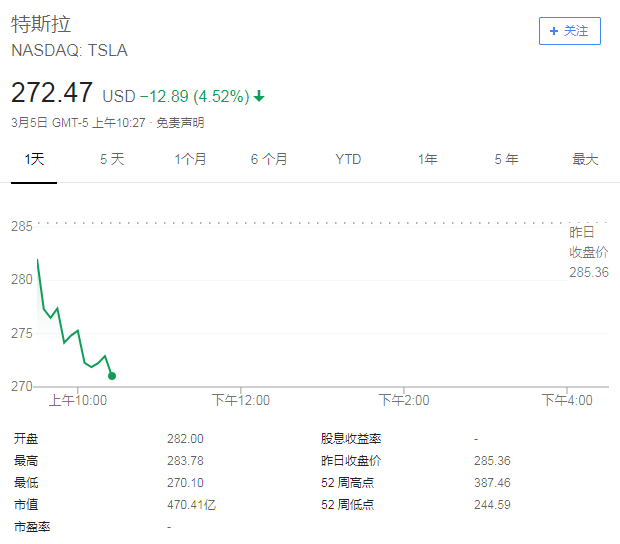Click the green endpoint dot on chart

click(x=111, y=376)
